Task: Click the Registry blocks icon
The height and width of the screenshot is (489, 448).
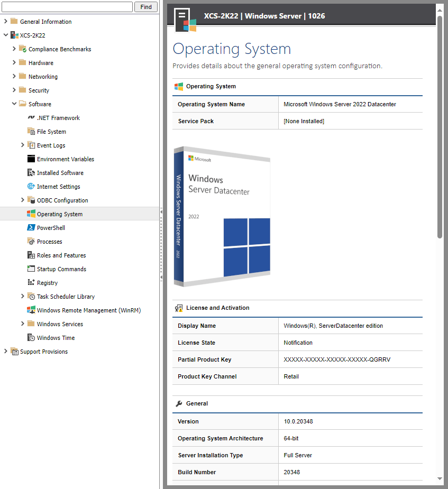Action: [31, 282]
